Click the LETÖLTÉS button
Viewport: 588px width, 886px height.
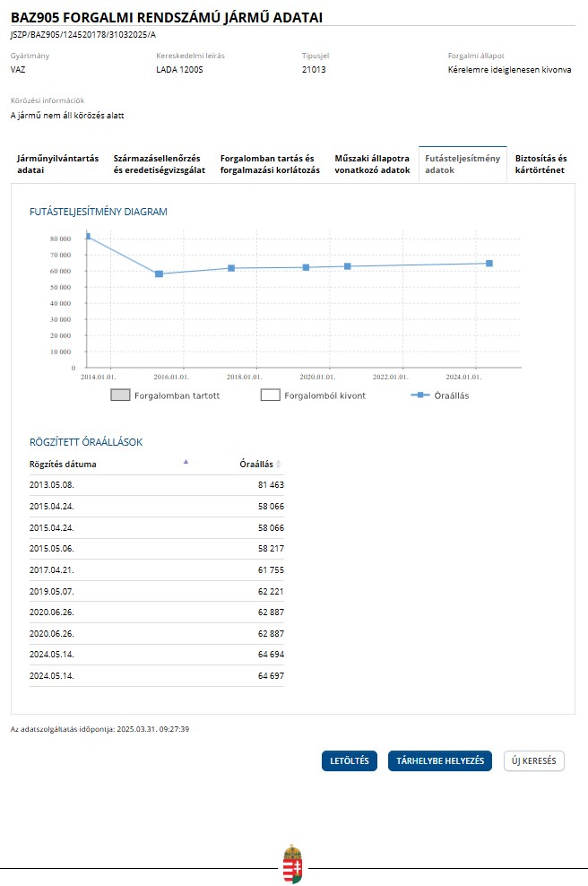click(350, 760)
